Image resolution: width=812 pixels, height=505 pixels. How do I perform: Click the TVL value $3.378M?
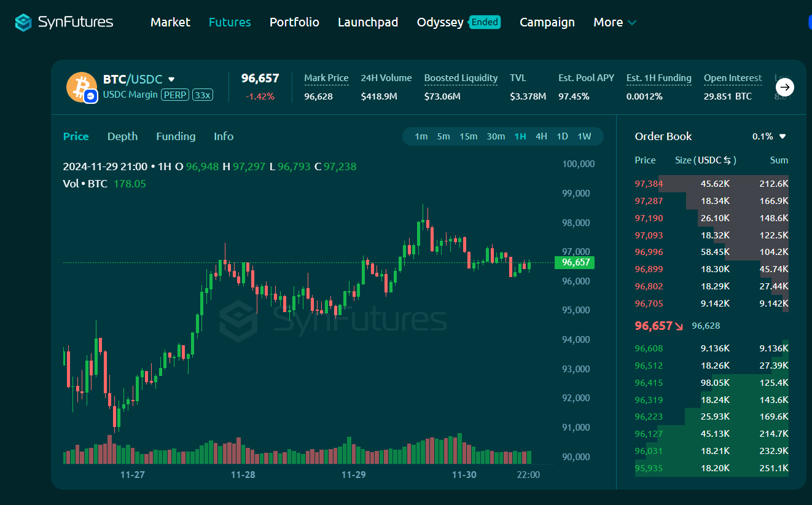[x=528, y=96]
